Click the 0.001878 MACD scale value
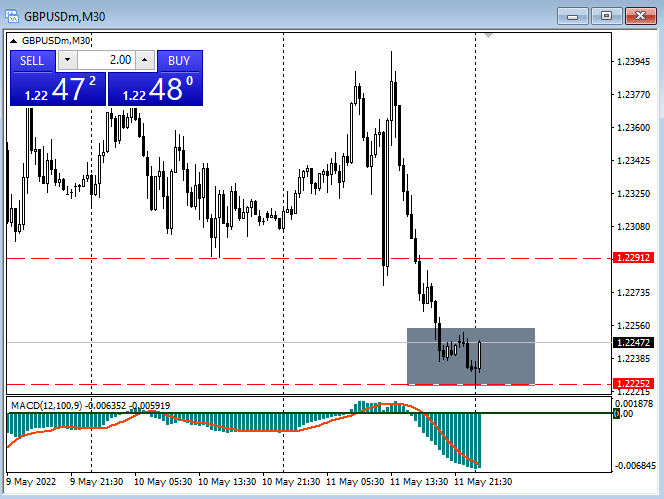Screen dimensions: 664x499 [634, 404]
